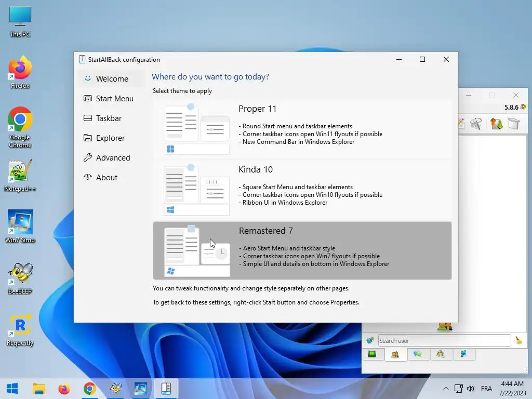Select the BeeBEEP desktop shortcut
Image resolution: width=532 pixels, height=399 pixels.
coord(20,278)
